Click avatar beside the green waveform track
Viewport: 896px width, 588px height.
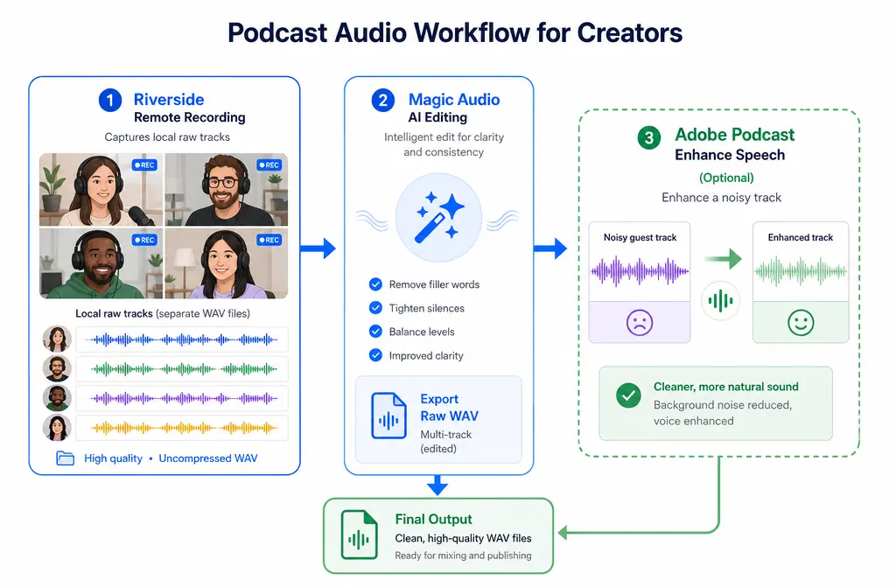click(x=57, y=368)
